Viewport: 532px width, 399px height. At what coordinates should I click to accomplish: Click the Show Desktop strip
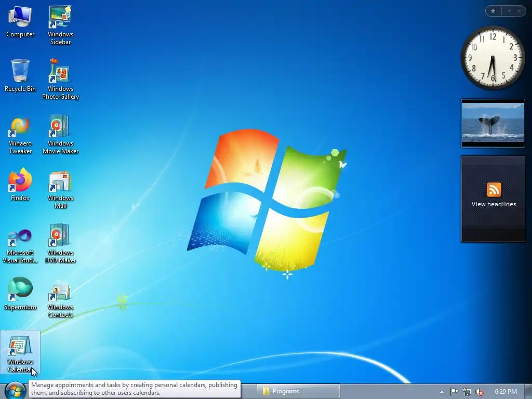(x=528, y=391)
